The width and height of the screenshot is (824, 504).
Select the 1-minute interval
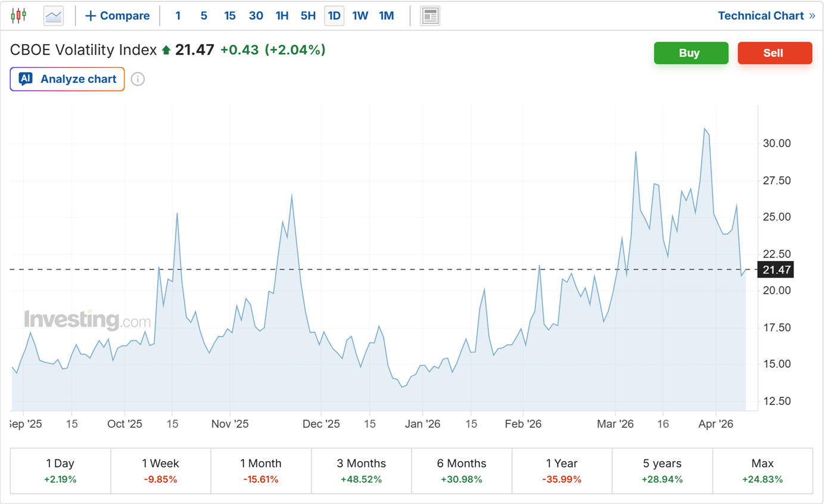point(178,16)
